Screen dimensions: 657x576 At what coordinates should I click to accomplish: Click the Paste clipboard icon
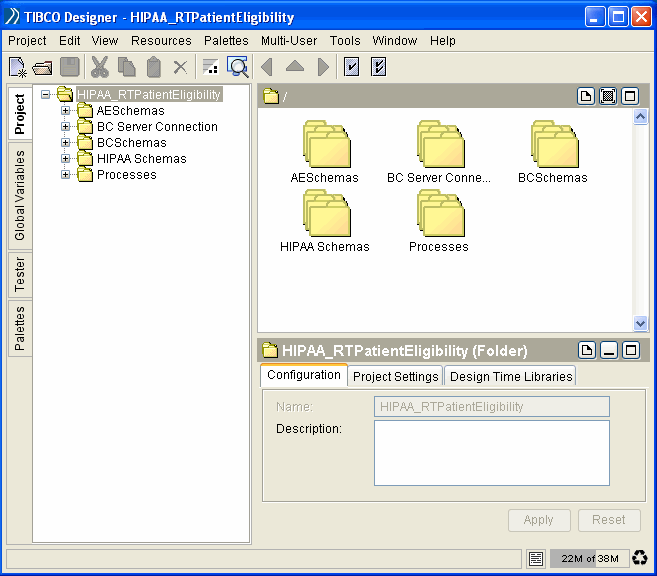(153, 67)
